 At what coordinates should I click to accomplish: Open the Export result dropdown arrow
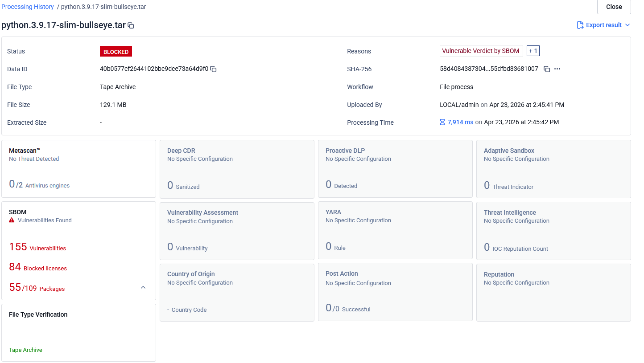[x=627, y=25]
